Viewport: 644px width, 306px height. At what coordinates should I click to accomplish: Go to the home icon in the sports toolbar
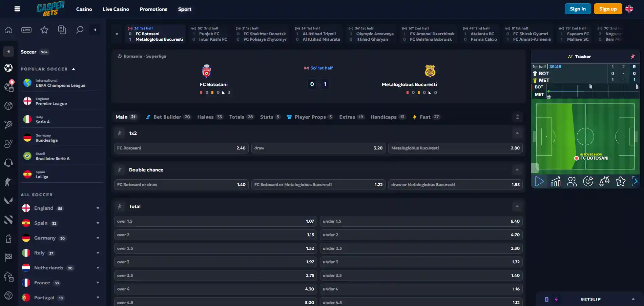(8, 30)
